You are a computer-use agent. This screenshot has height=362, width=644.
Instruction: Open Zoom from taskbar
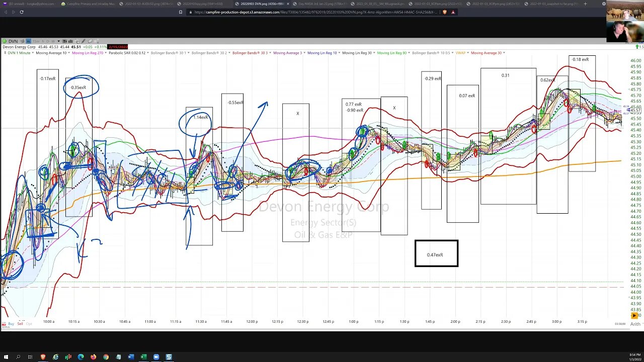156,357
